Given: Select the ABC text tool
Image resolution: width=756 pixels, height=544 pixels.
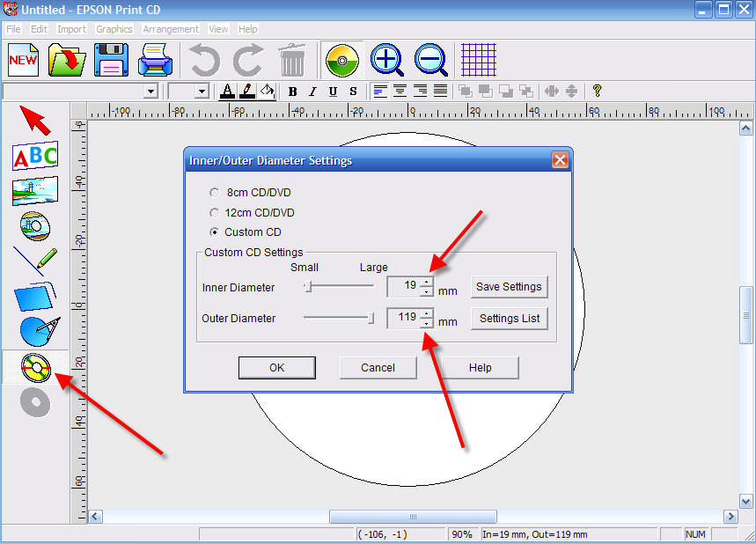Looking at the screenshot, I should (x=35, y=156).
